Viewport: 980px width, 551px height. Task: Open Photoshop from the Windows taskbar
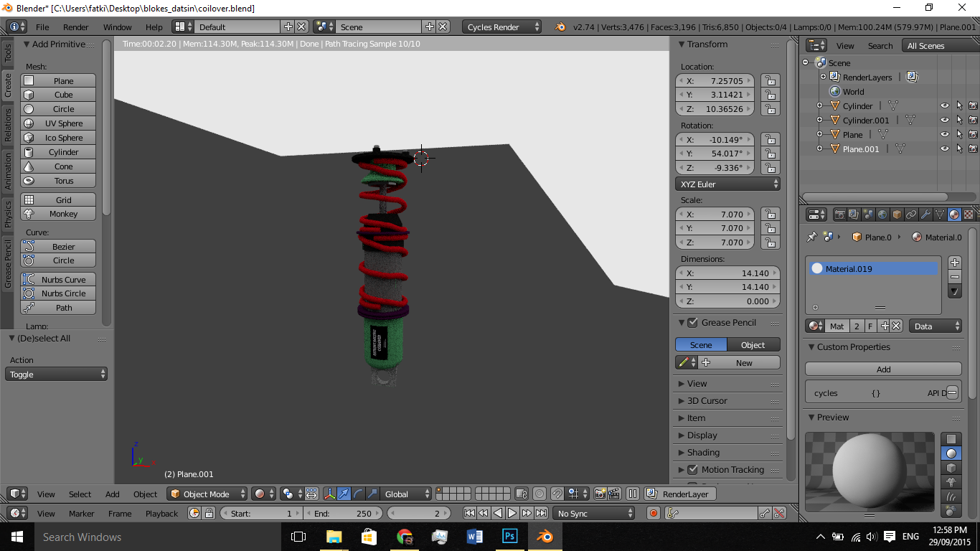509,537
